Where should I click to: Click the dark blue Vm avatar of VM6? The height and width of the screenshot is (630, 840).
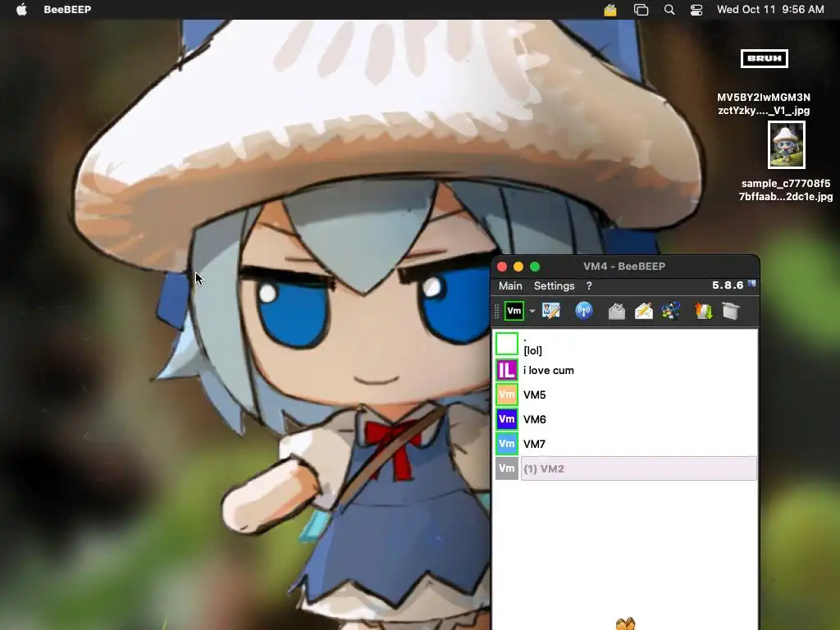coord(506,419)
